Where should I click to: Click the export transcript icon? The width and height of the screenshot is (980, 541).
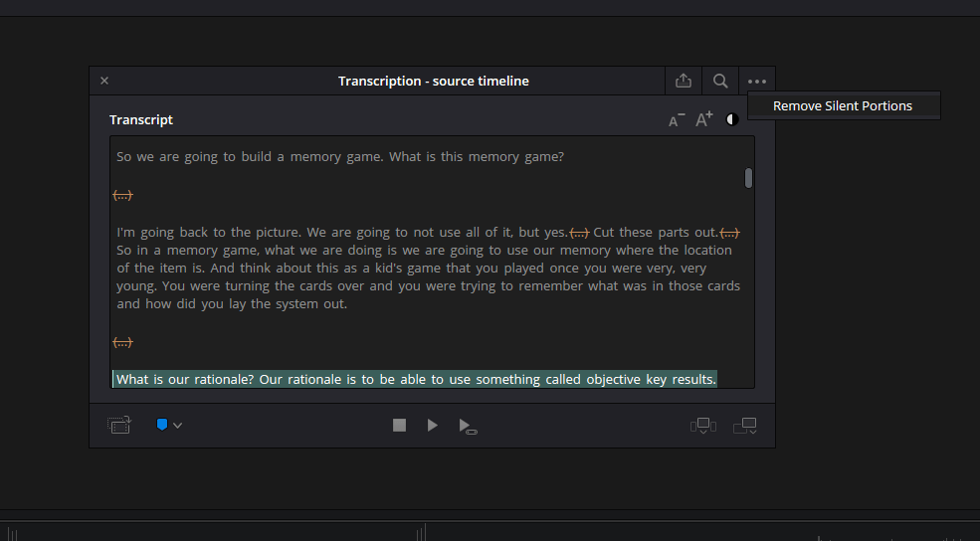[684, 81]
